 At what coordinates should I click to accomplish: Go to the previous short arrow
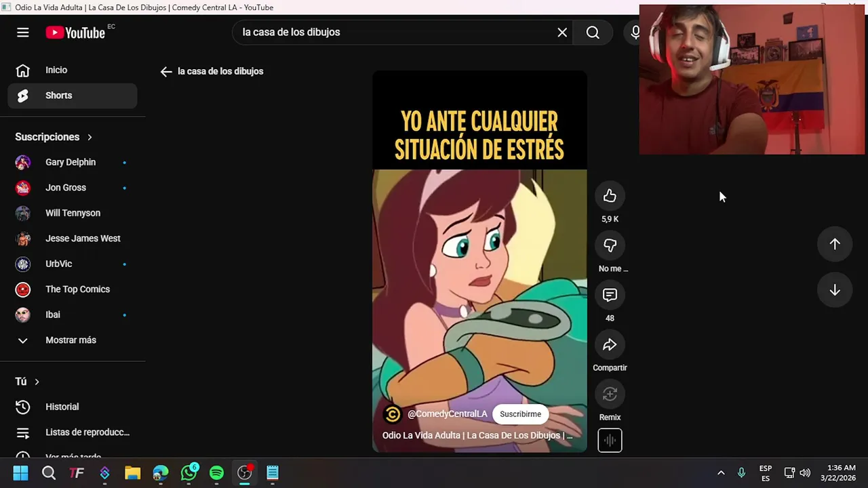click(835, 244)
